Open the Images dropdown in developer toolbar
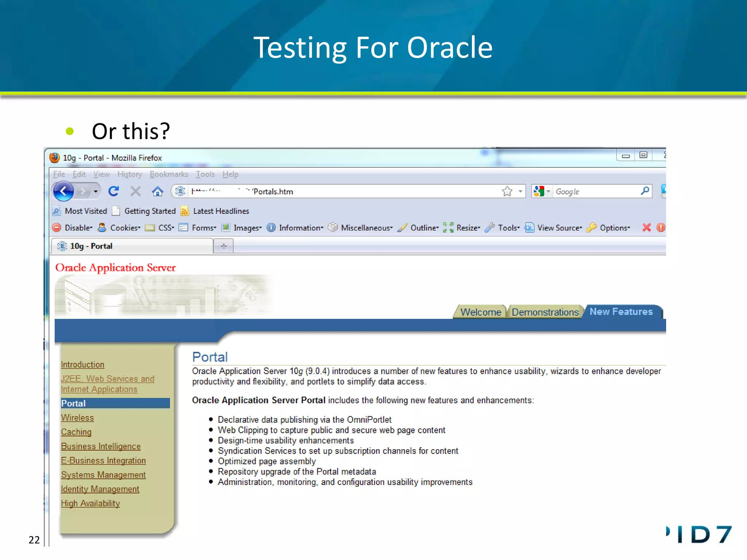The height and width of the screenshot is (560, 747). tap(242, 227)
